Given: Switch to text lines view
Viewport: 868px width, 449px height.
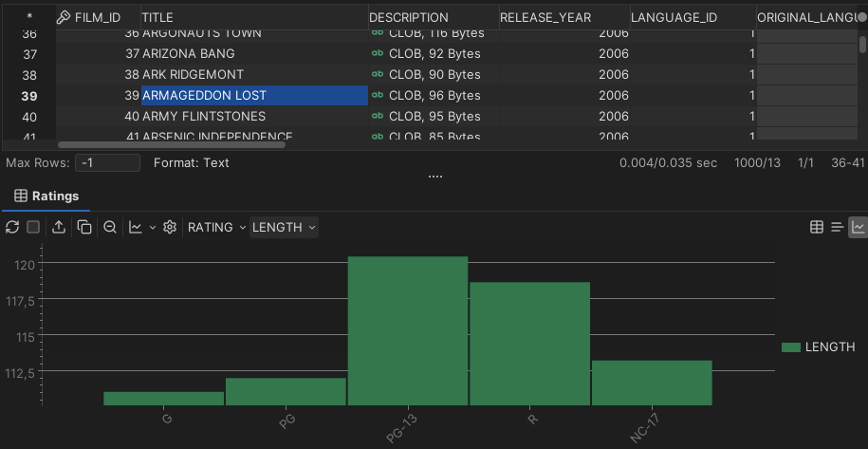Looking at the screenshot, I should click(837, 227).
